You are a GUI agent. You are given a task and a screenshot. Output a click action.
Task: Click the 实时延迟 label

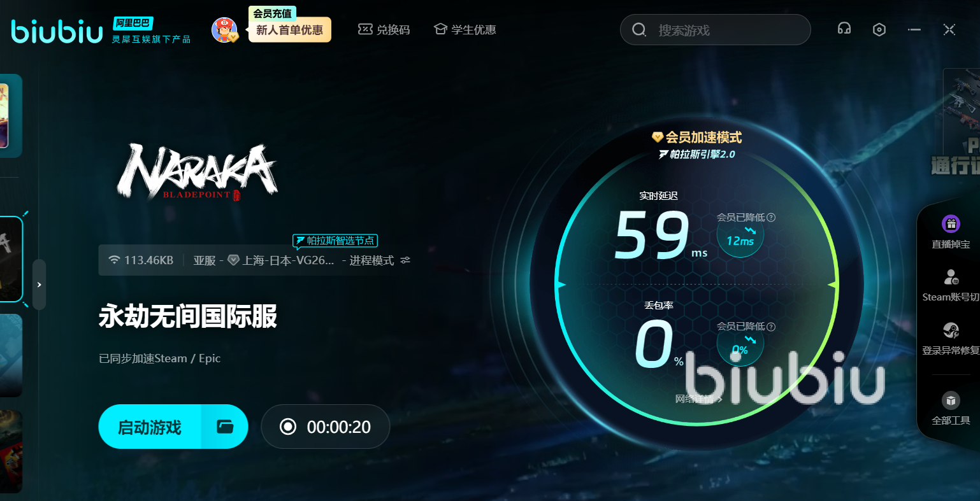point(659,196)
